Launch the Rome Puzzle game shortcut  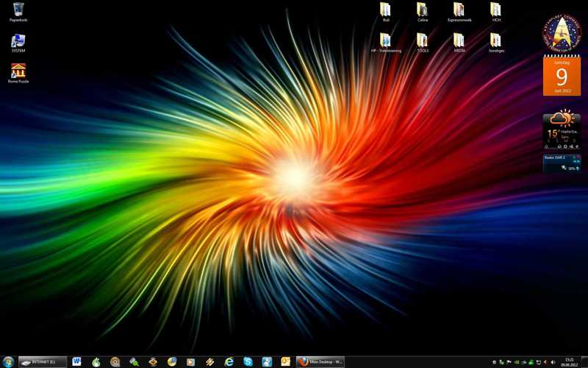coord(18,71)
